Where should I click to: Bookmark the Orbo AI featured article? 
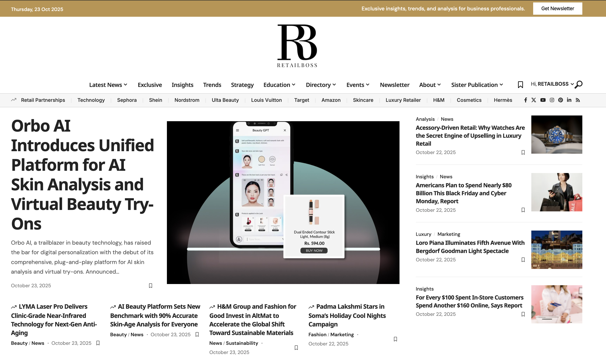[151, 285]
